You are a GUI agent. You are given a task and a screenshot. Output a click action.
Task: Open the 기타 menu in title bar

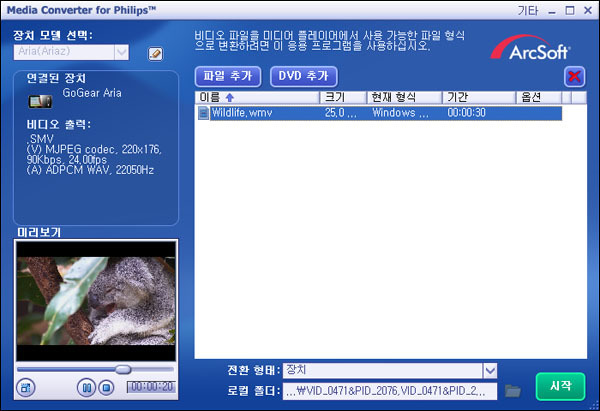[x=528, y=10]
